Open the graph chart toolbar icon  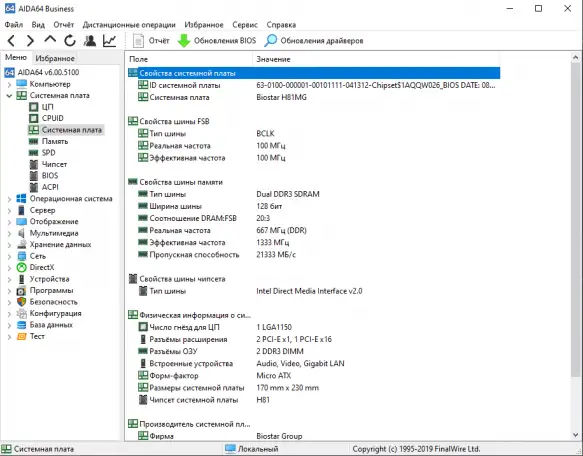(x=110, y=41)
